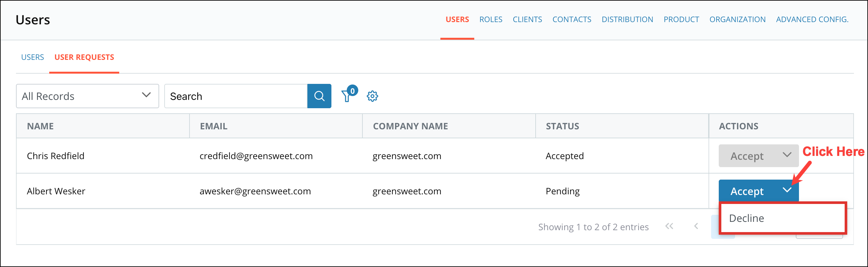Click greensweet.com in Albert Wesker's row
Viewport: 868px width, 267px height.
(407, 191)
